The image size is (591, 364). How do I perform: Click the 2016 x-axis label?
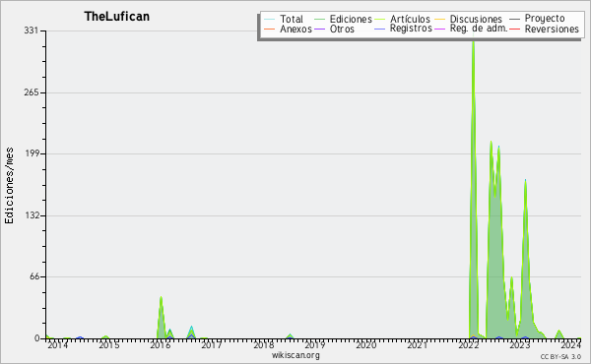(161, 344)
